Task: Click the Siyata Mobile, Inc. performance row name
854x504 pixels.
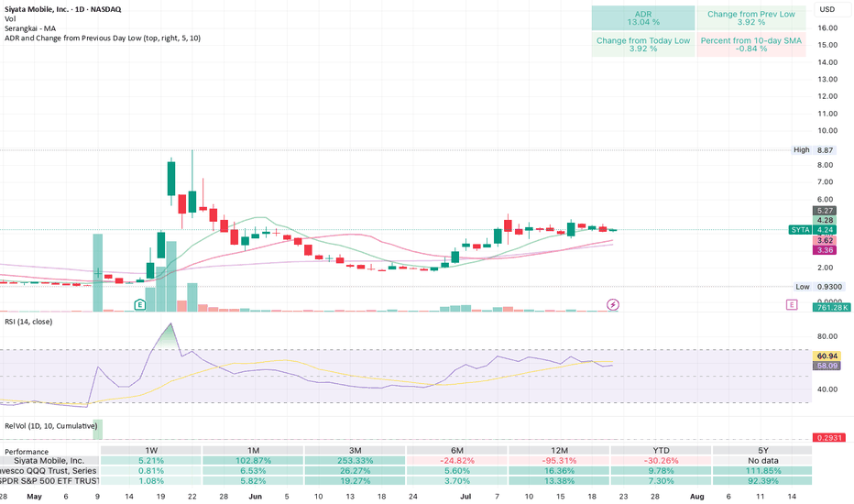Action: click(x=49, y=460)
